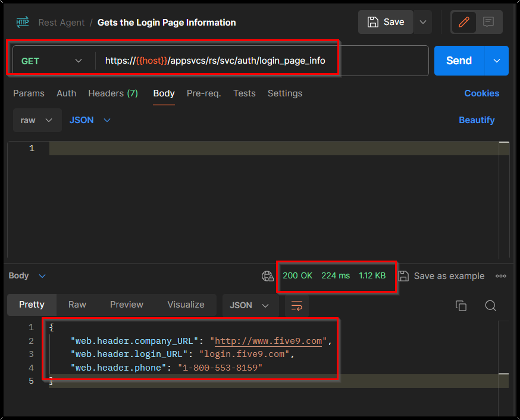Viewport: 520px width, 420px height.
Task: Click the Beautify link
Action: 477,120
